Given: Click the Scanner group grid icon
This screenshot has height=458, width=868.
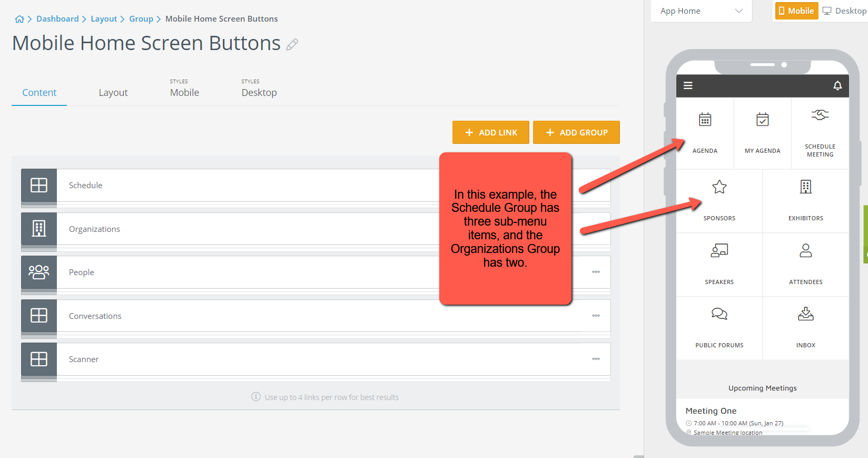Looking at the screenshot, I should coord(39,359).
